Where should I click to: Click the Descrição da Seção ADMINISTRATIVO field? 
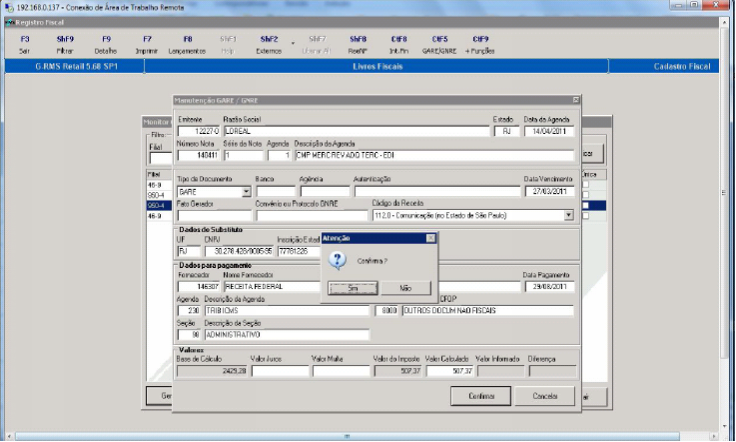pyautogui.click(x=287, y=335)
